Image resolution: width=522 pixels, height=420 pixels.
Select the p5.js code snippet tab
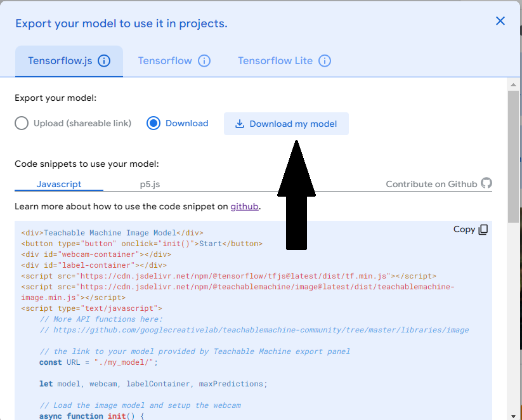(x=150, y=184)
